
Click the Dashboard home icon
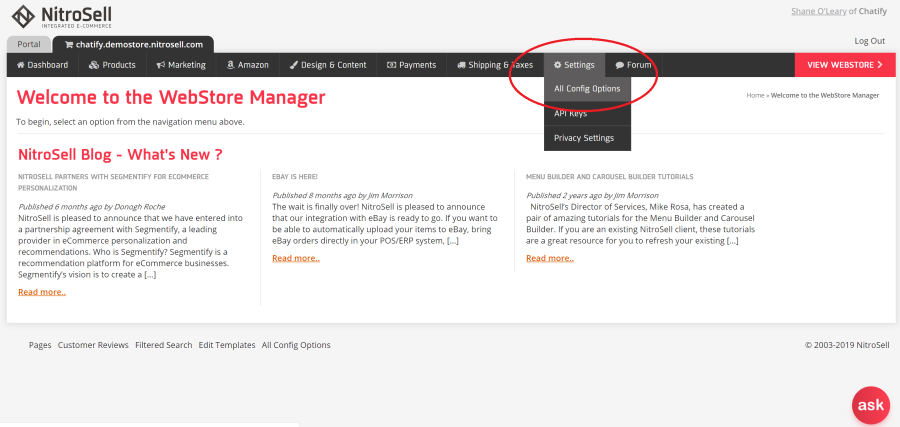pyautogui.click(x=21, y=65)
